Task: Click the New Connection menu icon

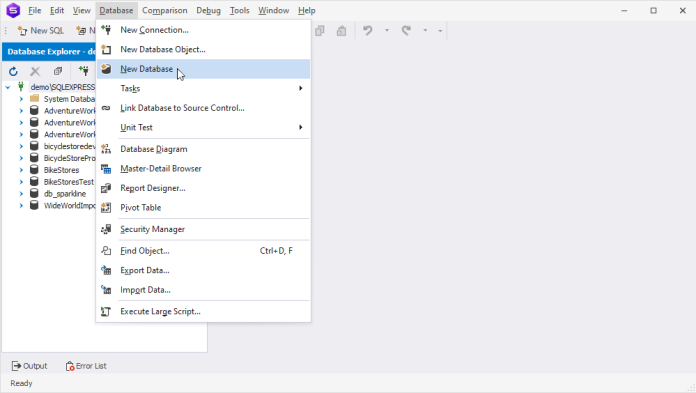Action: (106, 30)
